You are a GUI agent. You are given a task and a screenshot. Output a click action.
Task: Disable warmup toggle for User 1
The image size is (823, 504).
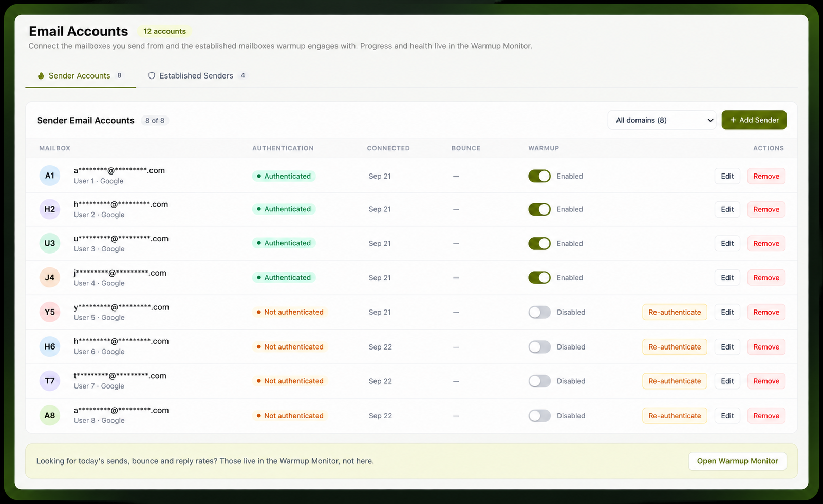pyautogui.click(x=539, y=176)
